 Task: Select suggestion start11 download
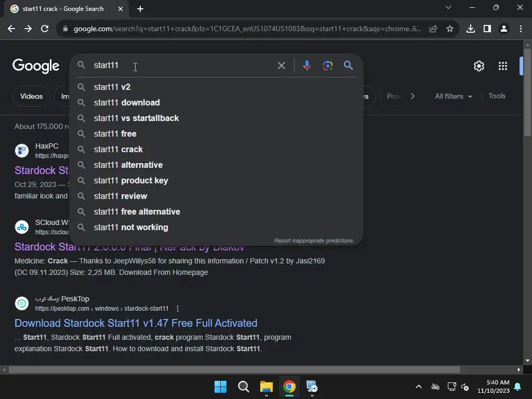(216, 102)
